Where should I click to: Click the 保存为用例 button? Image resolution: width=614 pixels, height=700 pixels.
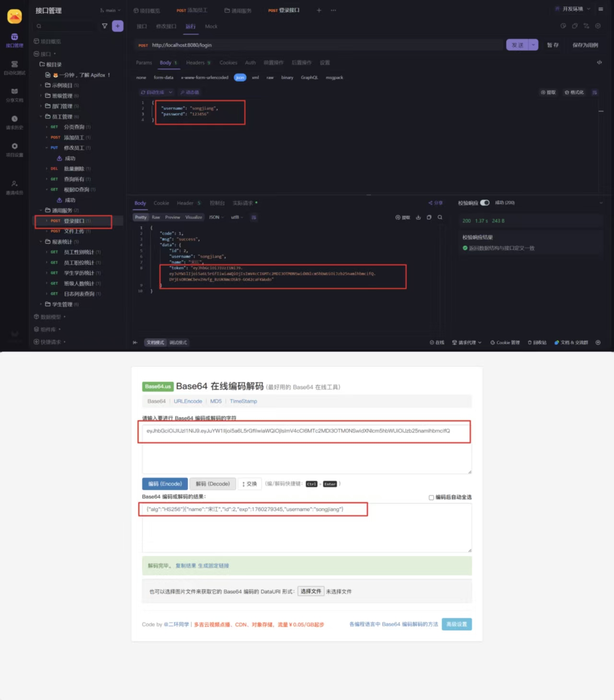pyautogui.click(x=585, y=45)
